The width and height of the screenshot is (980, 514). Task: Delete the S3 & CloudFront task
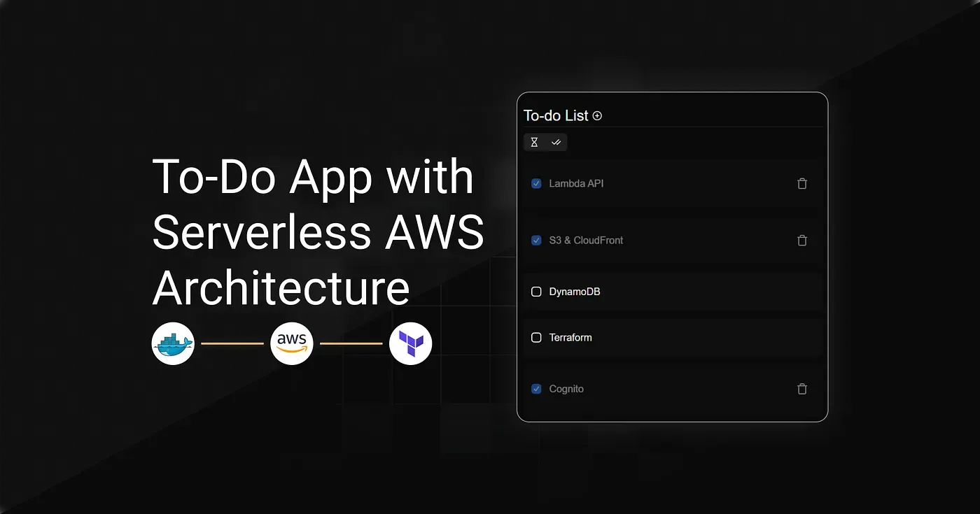click(802, 241)
